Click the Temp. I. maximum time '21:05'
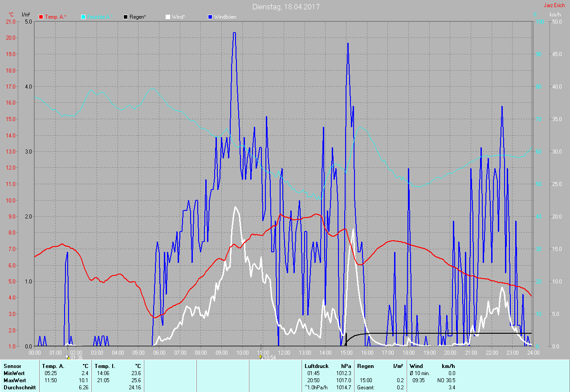Screen dimensions: 570x392 pyautogui.click(x=103, y=380)
